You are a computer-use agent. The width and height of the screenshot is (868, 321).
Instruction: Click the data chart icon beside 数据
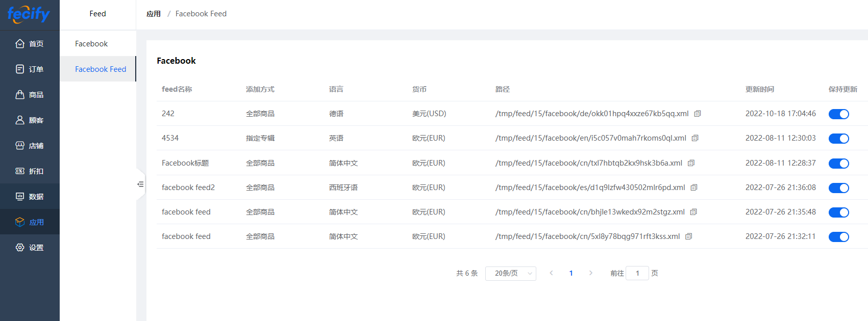[x=20, y=197]
